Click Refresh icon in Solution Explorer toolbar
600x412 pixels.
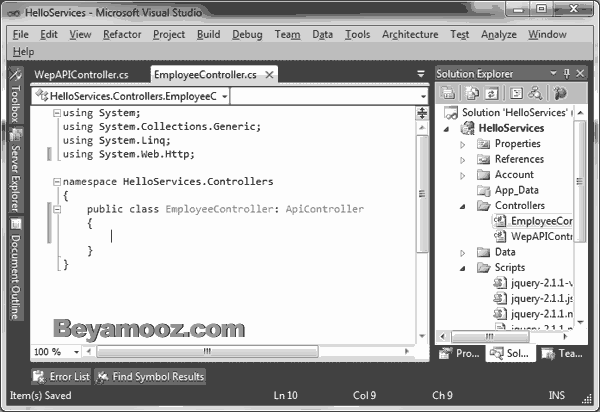pos(492,93)
